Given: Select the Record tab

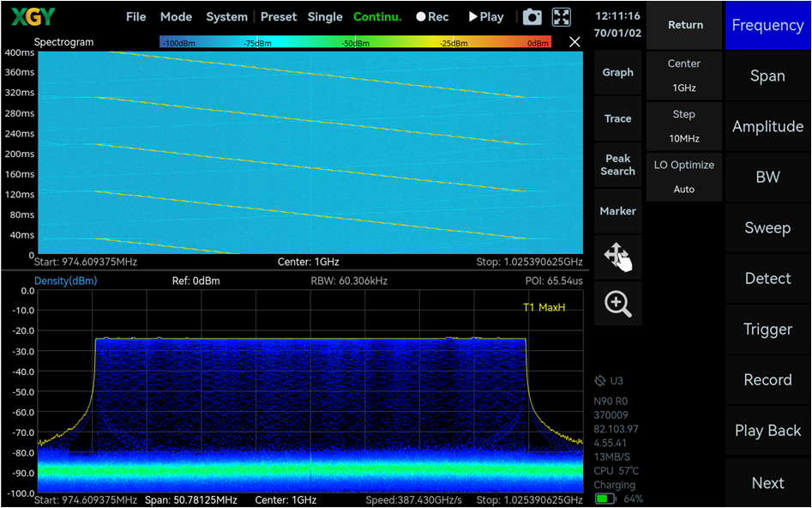Looking at the screenshot, I should [768, 380].
